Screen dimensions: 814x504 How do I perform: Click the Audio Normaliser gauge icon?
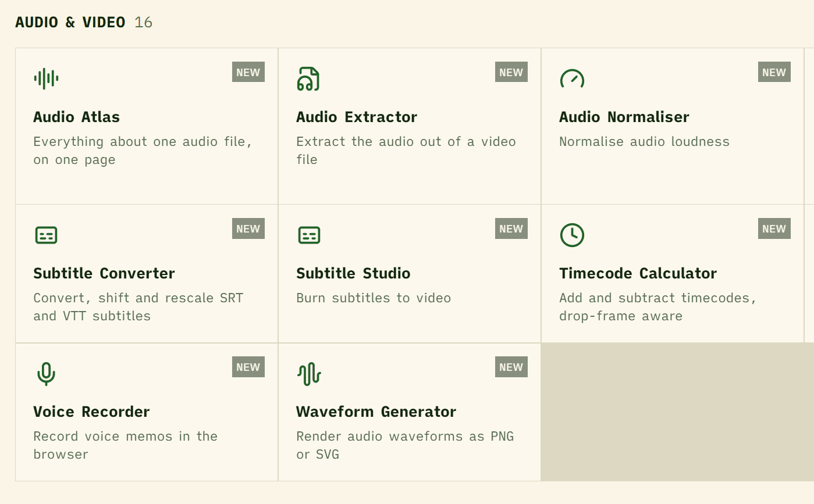tap(572, 78)
